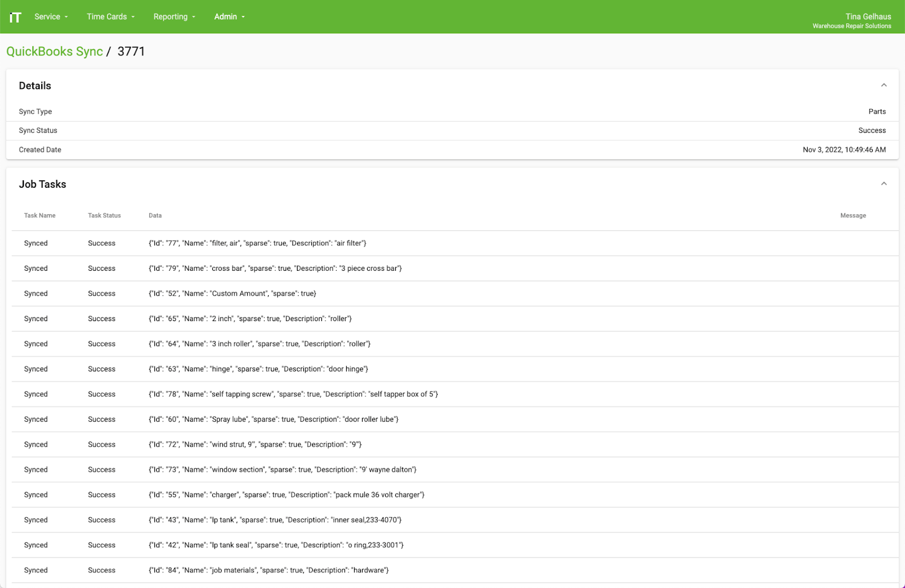The width and height of the screenshot is (905, 588).
Task: Click the Data column header
Action: tap(155, 215)
